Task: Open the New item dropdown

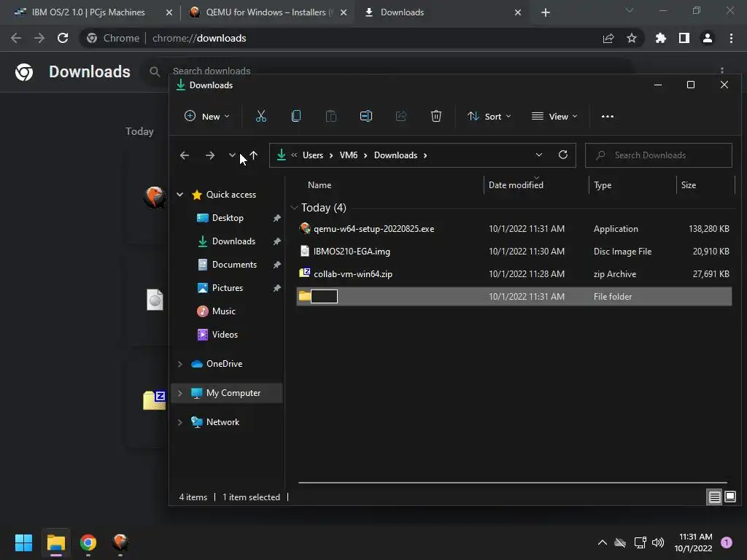Action: pos(207,116)
